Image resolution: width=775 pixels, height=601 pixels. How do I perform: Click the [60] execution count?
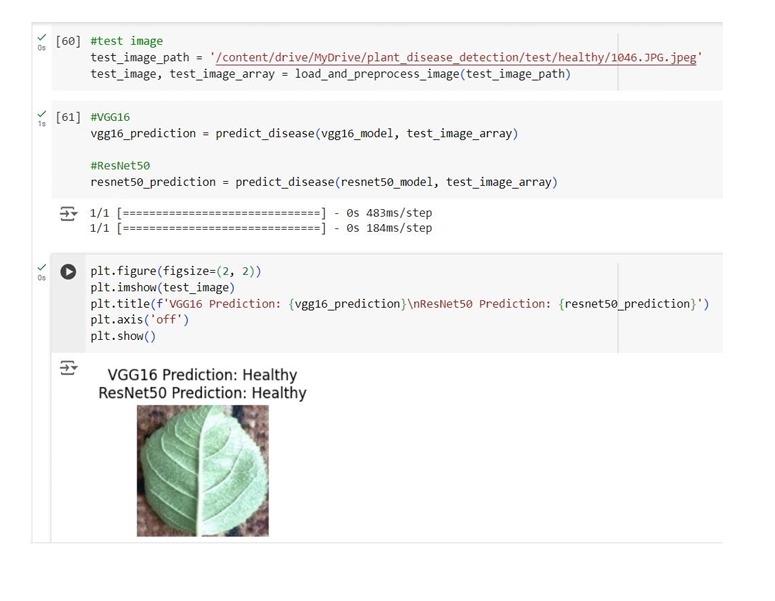point(68,41)
